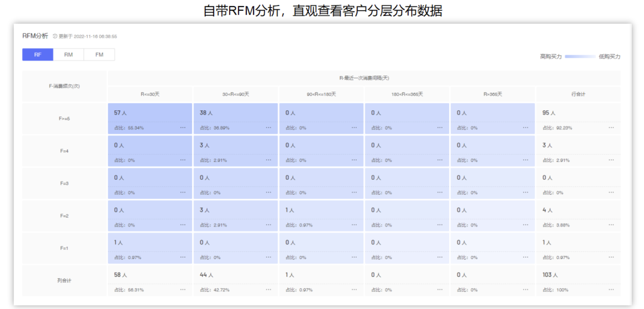Switch to the RF tab
Viewport: 644px width, 309px height.
point(38,54)
